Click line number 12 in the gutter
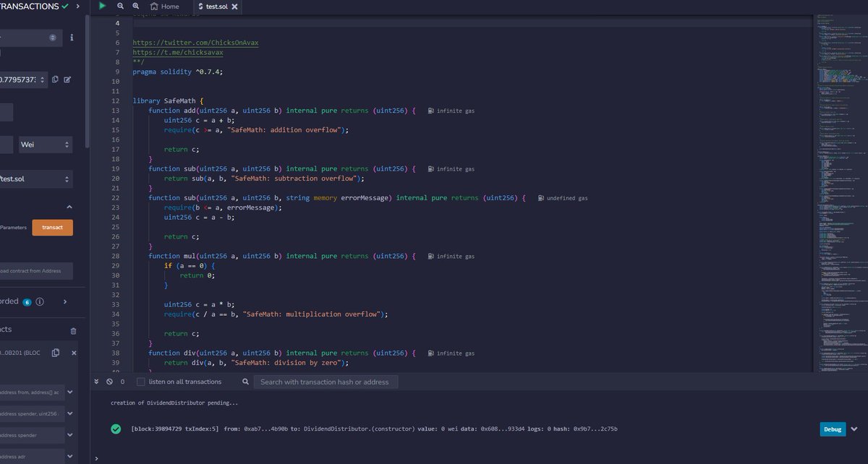The width and height of the screenshot is (868, 464). 116,100
